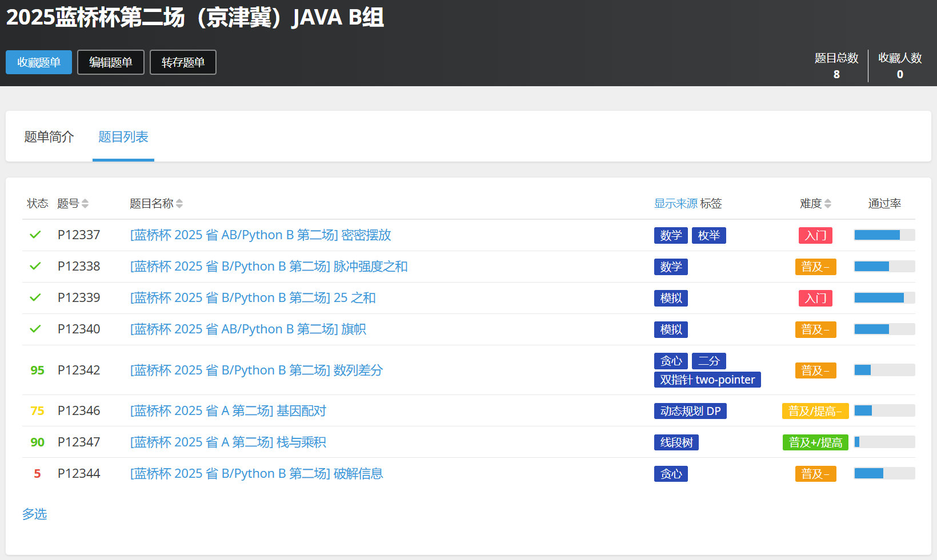Open problem 密密摆放 (P12337)
Image resolution: width=937 pixels, height=560 pixels.
(x=261, y=235)
